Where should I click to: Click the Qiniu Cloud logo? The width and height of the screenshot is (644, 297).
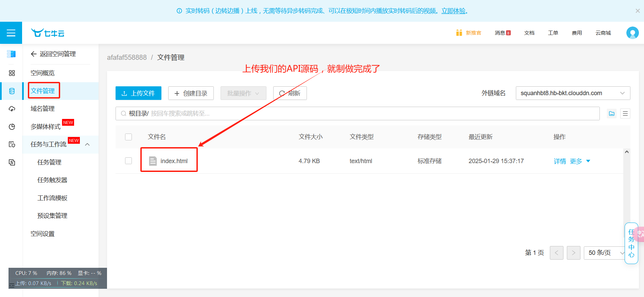click(48, 33)
